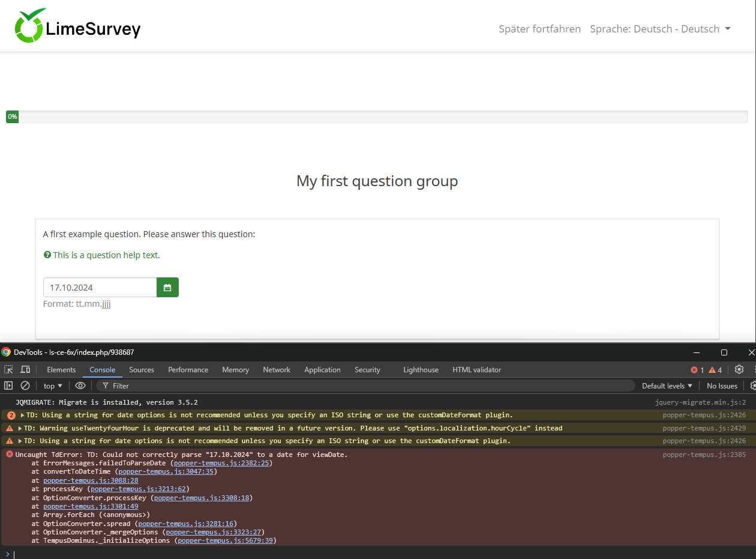Create a live expression with eye icon

[x=80, y=385]
